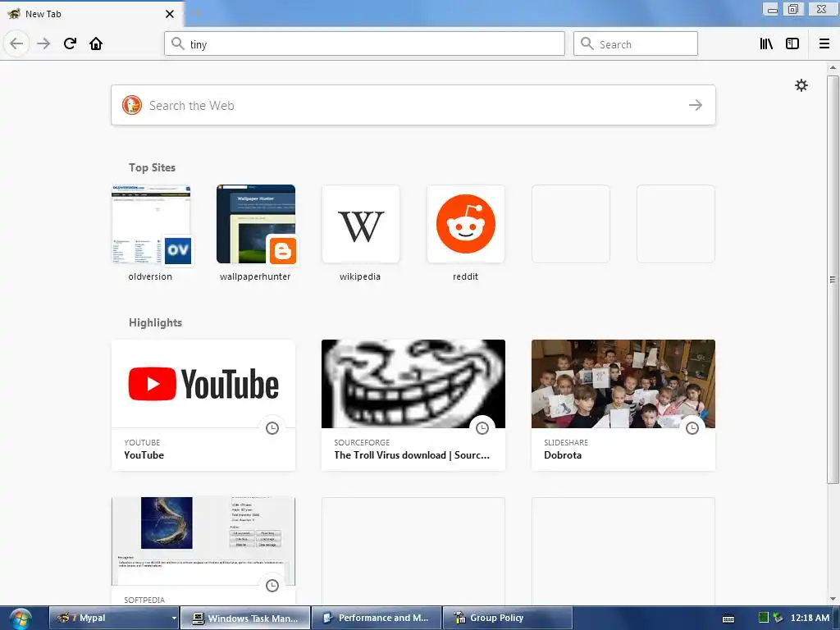Viewport: 840px width, 630px height.
Task: Go back using the back arrow button
Action: coord(16,43)
